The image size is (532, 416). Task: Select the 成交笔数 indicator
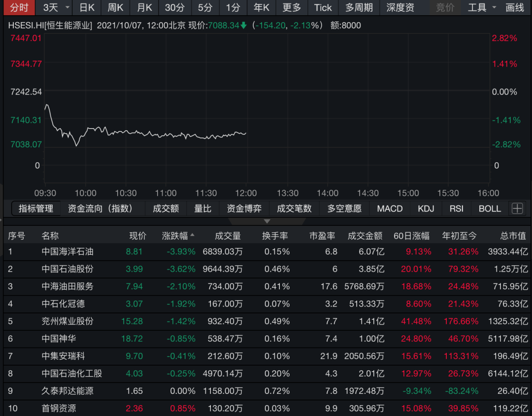(294, 208)
